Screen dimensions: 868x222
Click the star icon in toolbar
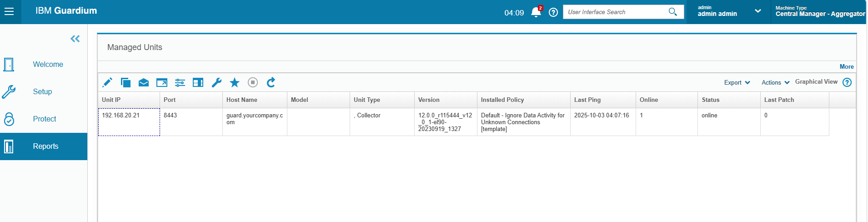[x=235, y=82]
